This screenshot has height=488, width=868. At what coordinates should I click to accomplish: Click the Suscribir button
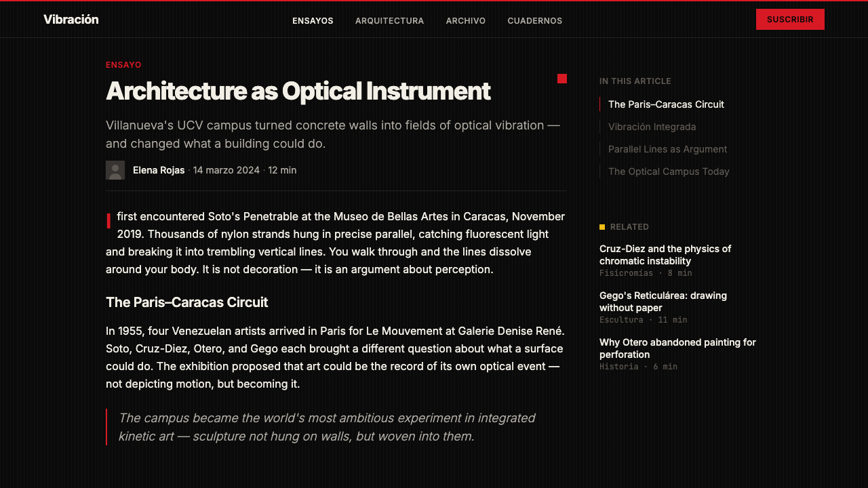[790, 20]
